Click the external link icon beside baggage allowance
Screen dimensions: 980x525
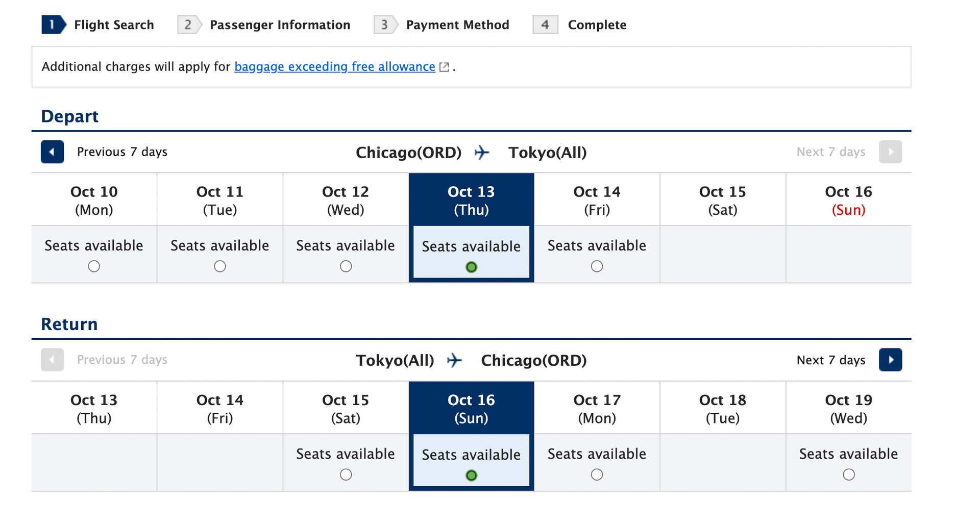[x=444, y=67]
